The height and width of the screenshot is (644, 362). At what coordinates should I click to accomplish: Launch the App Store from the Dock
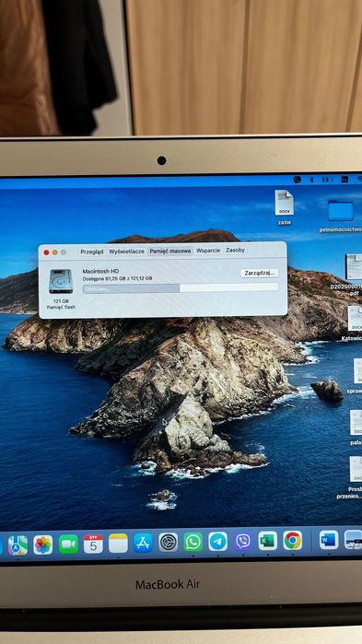[x=144, y=543]
